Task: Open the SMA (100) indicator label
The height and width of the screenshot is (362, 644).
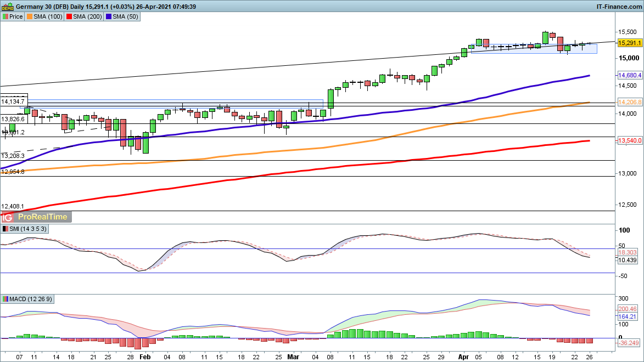Action: [x=47, y=17]
